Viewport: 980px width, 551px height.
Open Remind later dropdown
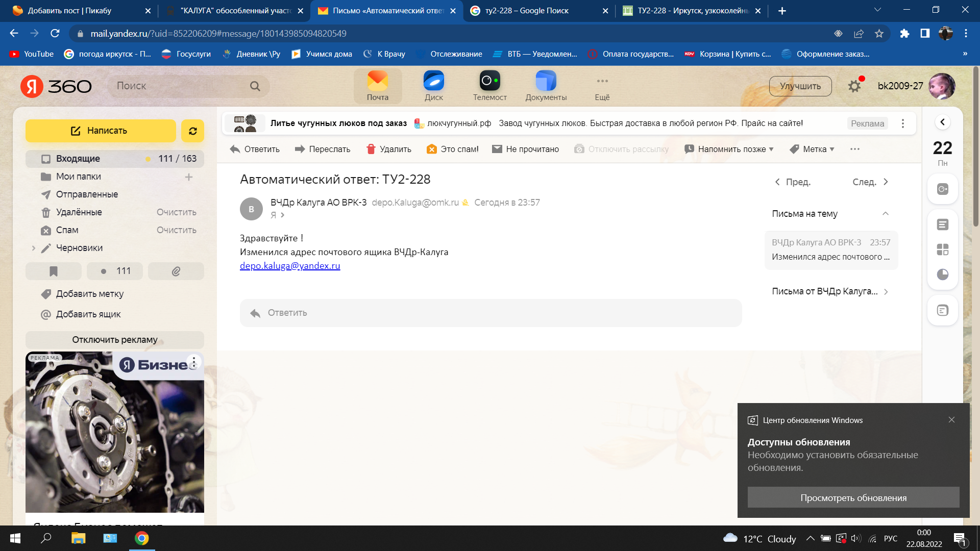coord(729,149)
